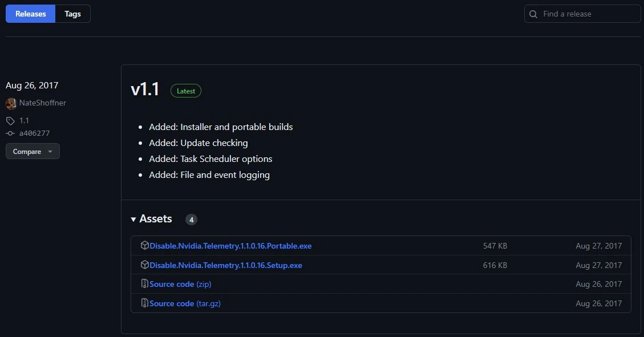The image size is (644, 337).
Task: Open the Compare dropdown
Action: pos(32,151)
